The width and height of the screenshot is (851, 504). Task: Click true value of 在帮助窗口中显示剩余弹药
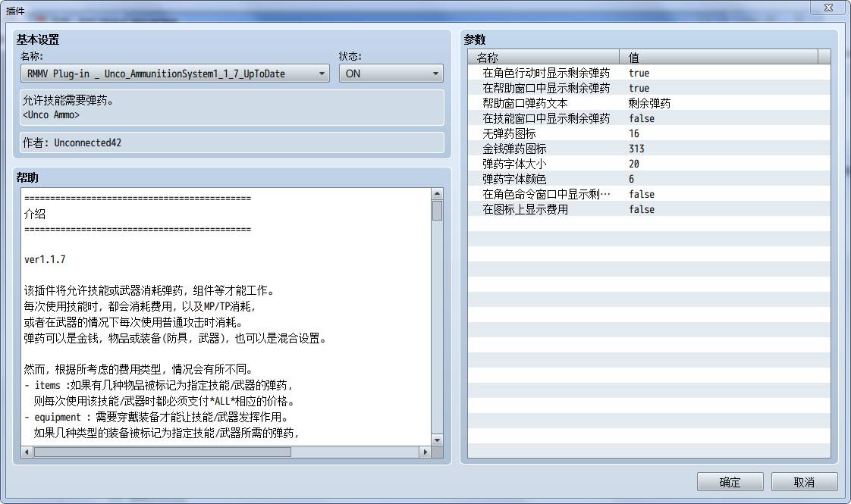[x=639, y=88]
